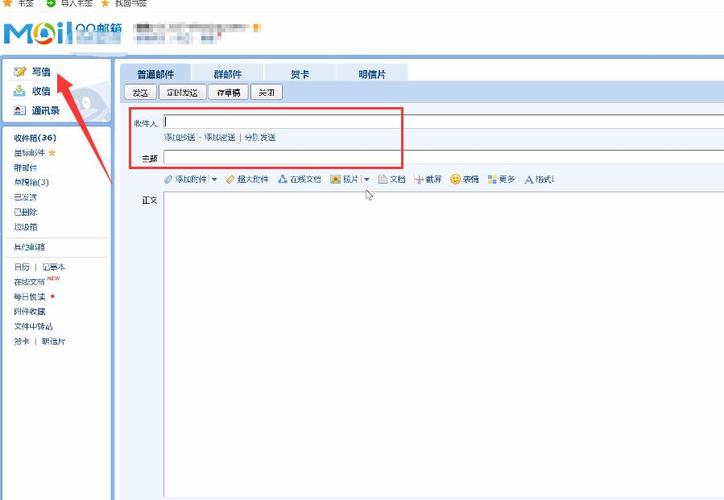Open the 已发送 sent folder

click(x=25, y=197)
